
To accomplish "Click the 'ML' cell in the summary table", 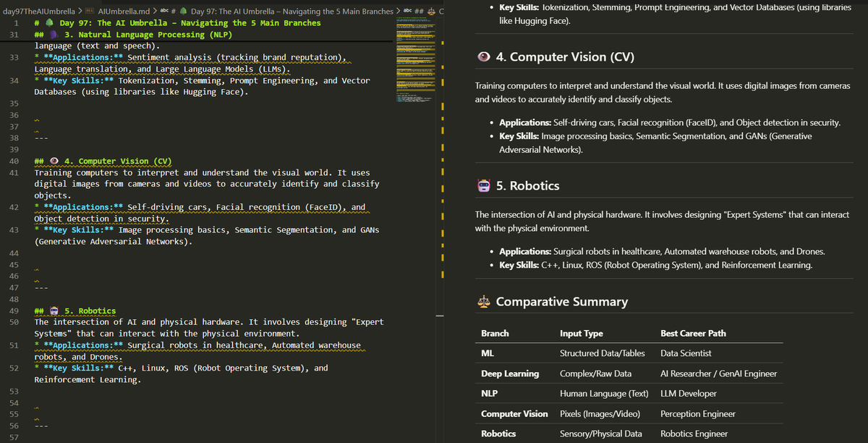I will click(x=488, y=353).
